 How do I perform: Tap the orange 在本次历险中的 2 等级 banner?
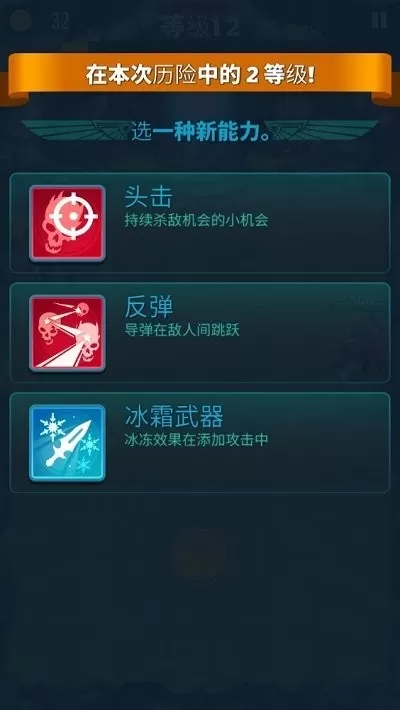pyautogui.click(x=200, y=76)
